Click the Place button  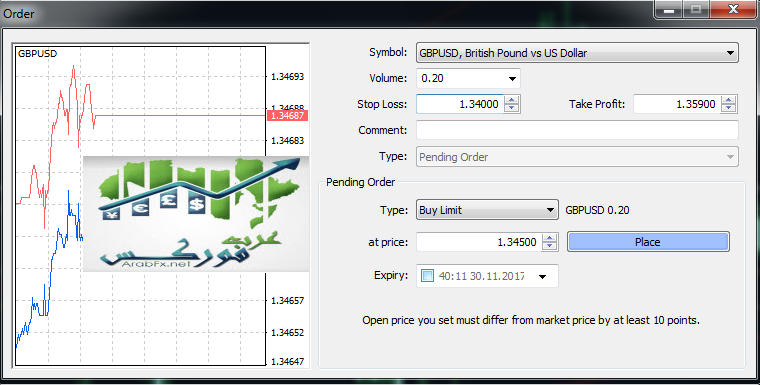pos(648,242)
